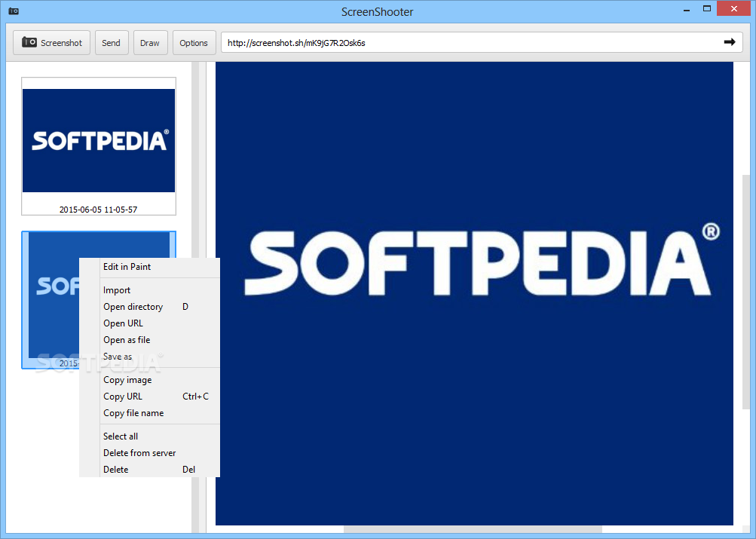The image size is (756, 539).
Task: Click the ScreenShooter camera icon in title bar
Action: tap(14, 11)
